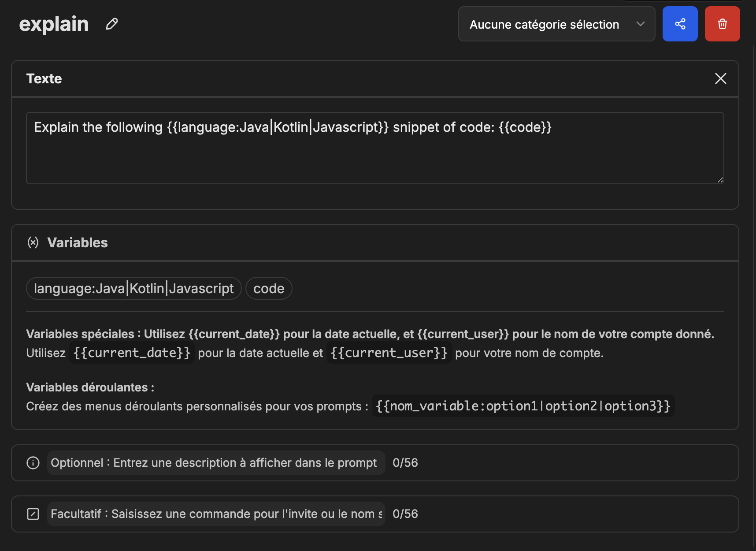Click the slash command icon

coord(33,514)
